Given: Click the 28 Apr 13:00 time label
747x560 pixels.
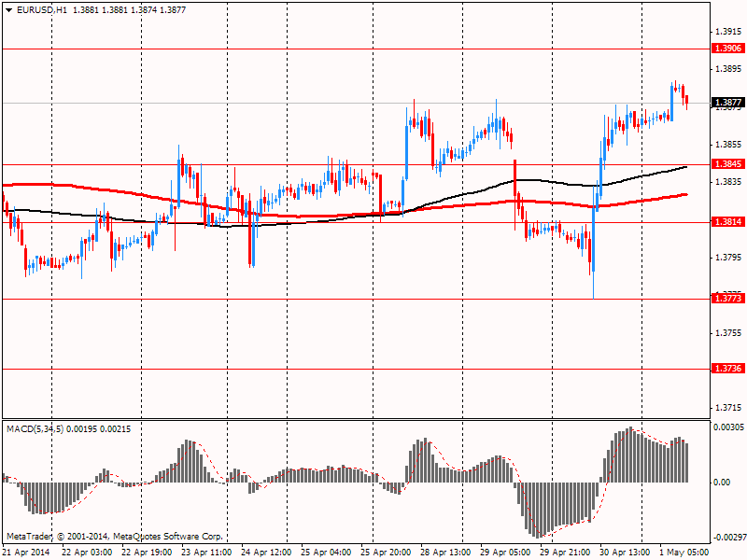Looking at the screenshot, I should [x=445, y=553].
